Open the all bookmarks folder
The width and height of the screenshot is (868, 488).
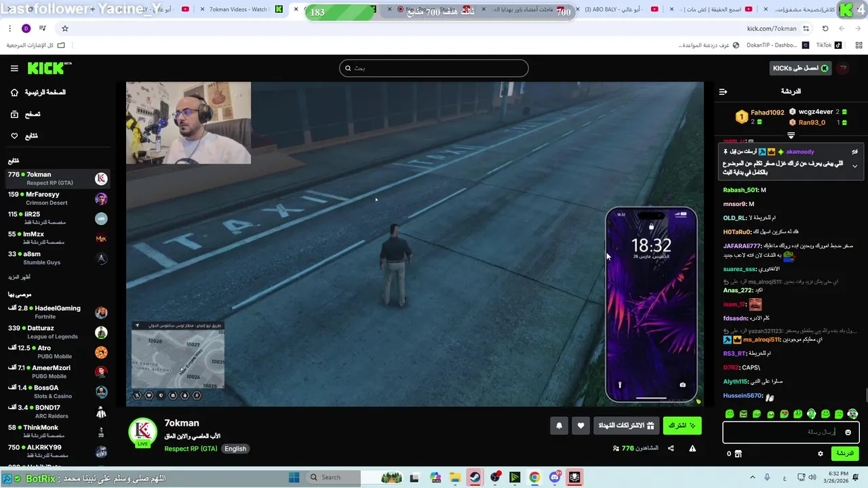(x=35, y=45)
